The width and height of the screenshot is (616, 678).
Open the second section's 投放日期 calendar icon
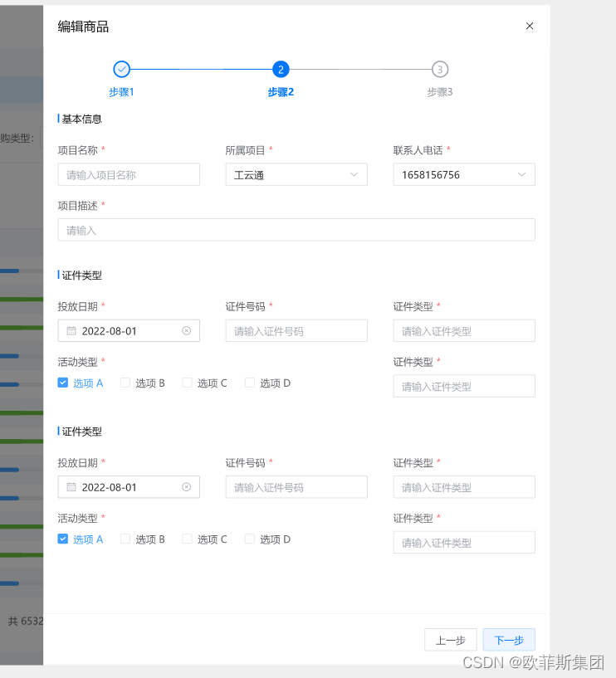click(x=71, y=487)
